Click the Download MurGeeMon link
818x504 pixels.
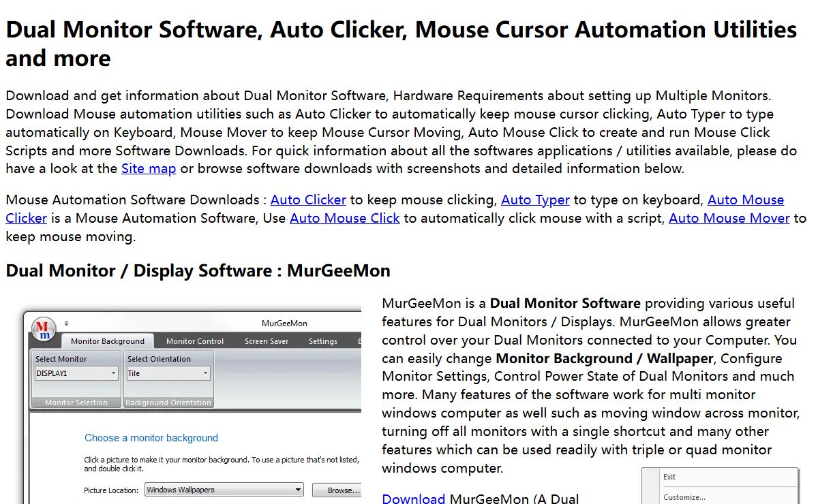point(413,499)
